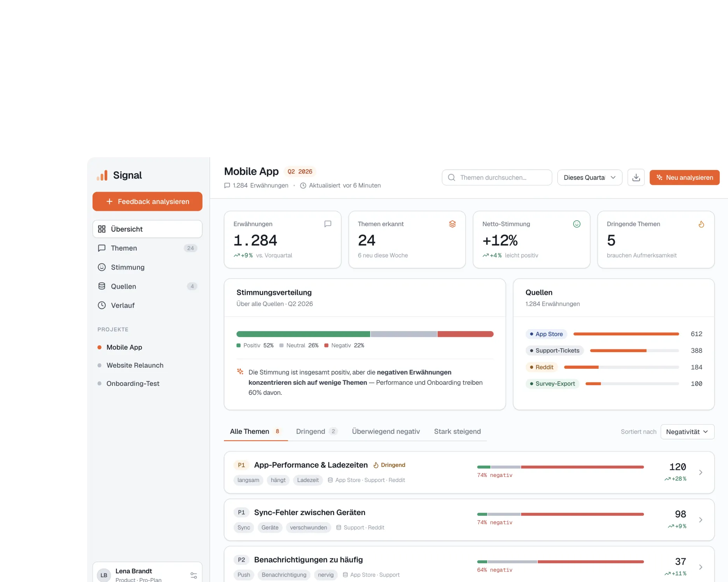This screenshot has height=582, width=728.
Task: Expand the Benachrichtigungen zu häufig chevron
Action: pyautogui.click(x=701, y=567)
